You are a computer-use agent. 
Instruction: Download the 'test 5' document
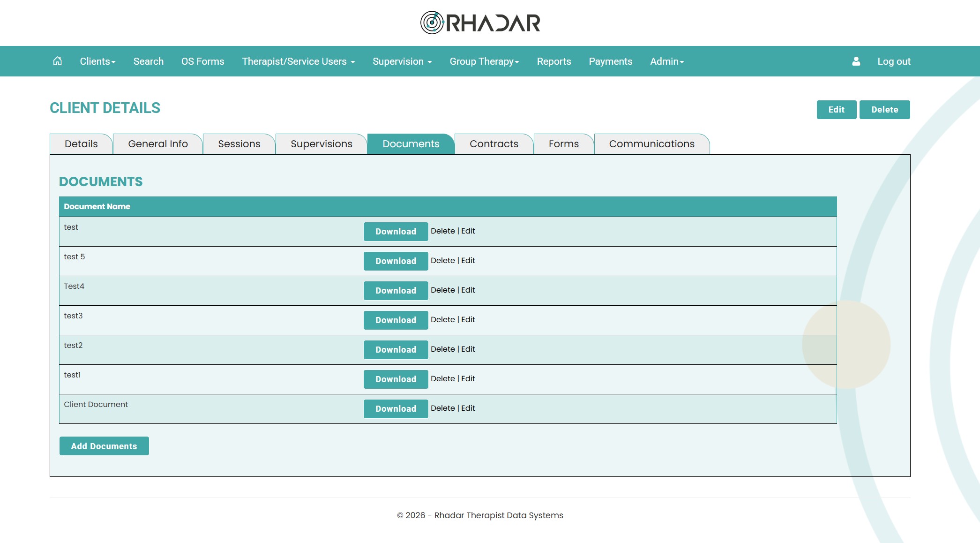click(x=396, y=261)
